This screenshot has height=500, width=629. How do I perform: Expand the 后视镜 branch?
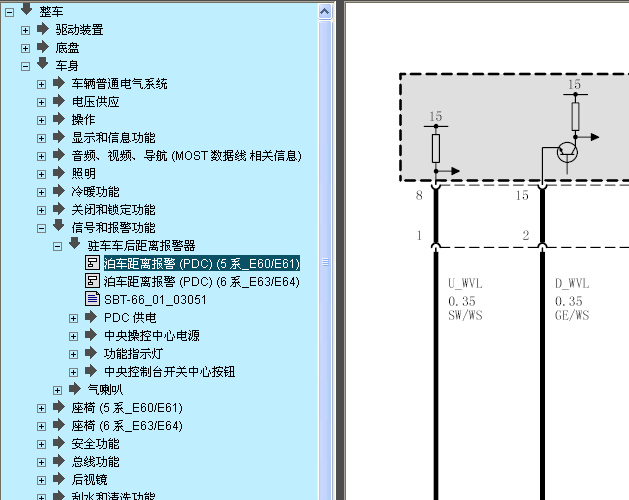pyautogui.click(x=41, y=480)
